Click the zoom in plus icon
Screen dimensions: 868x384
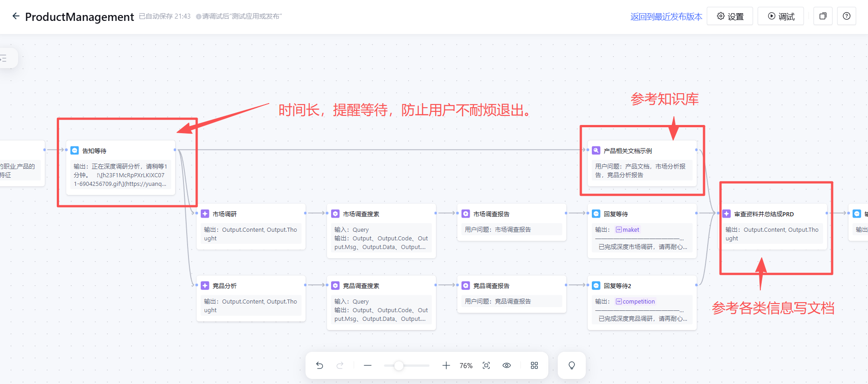click(x=446, y=365)
